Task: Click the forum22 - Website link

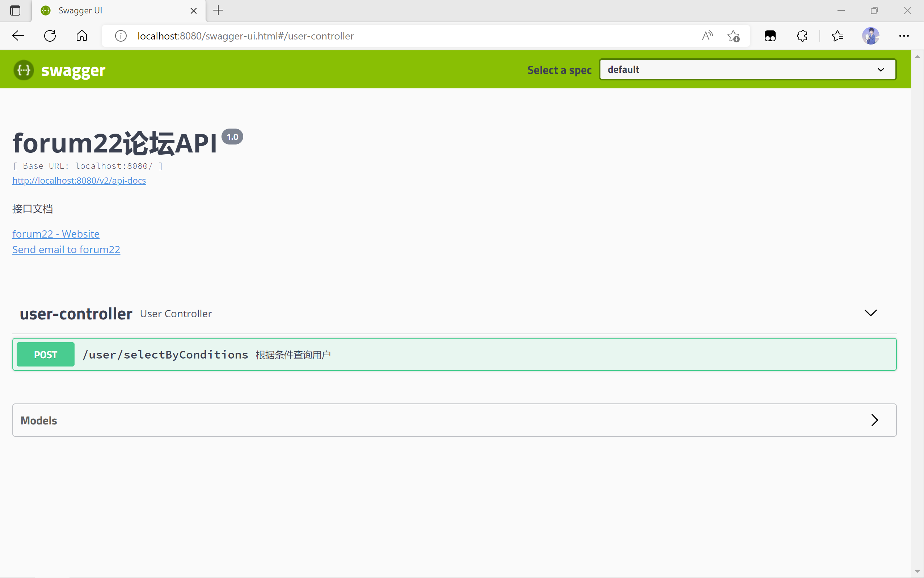Action: [x=56, y=234]
